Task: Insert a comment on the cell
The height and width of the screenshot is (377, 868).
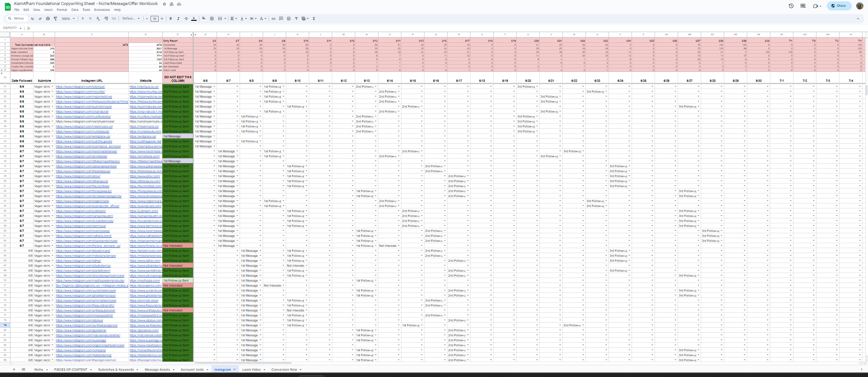Action: click(x=281, y=19)
